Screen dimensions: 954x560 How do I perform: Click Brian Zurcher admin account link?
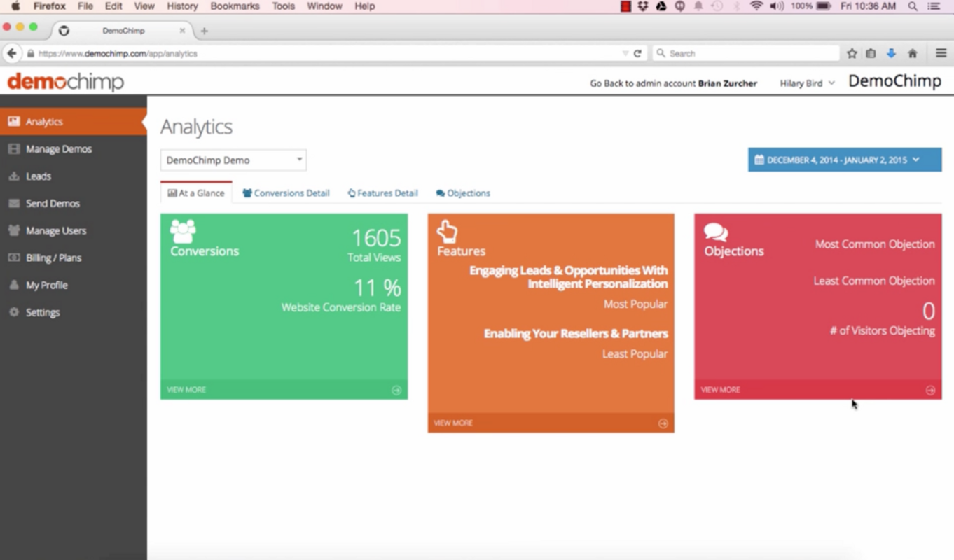tap(727, 83)
